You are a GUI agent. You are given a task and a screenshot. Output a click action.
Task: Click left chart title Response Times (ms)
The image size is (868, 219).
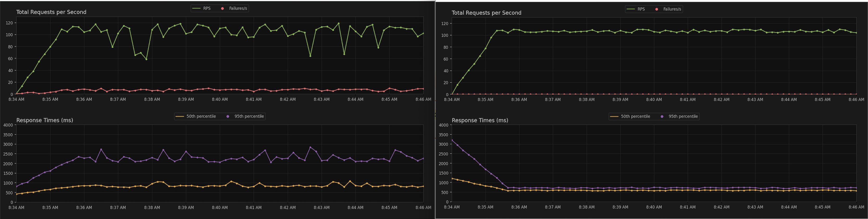click(x=45, y=120)
